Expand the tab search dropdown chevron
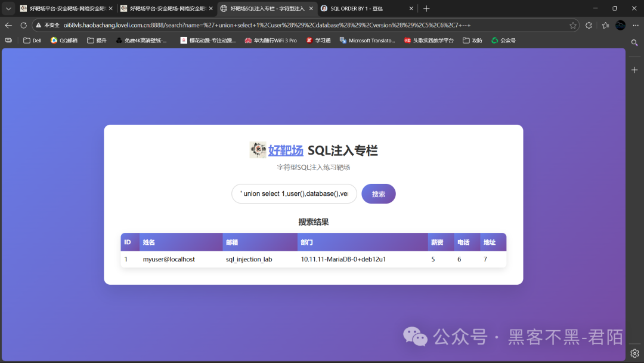644x363 pixels. click(x=8, y=8)
